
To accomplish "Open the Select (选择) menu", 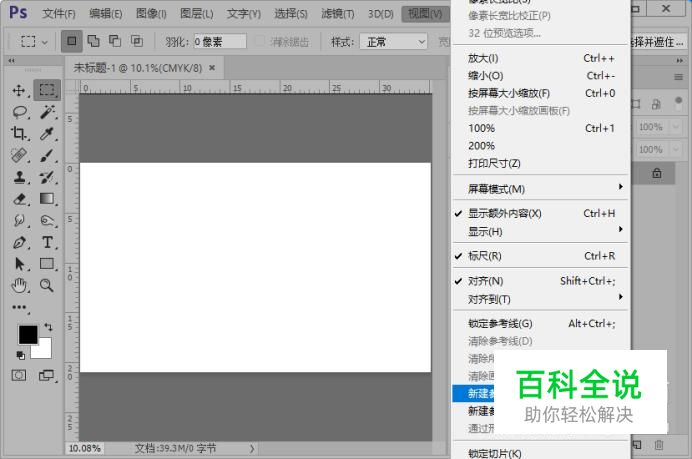I will [291, 14].
